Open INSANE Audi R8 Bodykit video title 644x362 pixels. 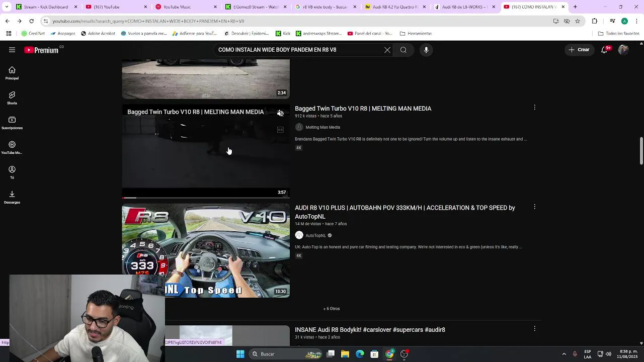tap(370, 330)
